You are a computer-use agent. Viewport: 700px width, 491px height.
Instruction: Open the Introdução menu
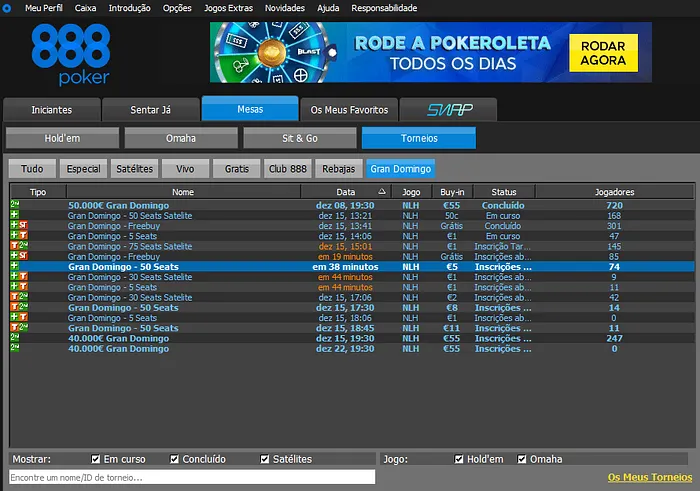coord(129,8)
